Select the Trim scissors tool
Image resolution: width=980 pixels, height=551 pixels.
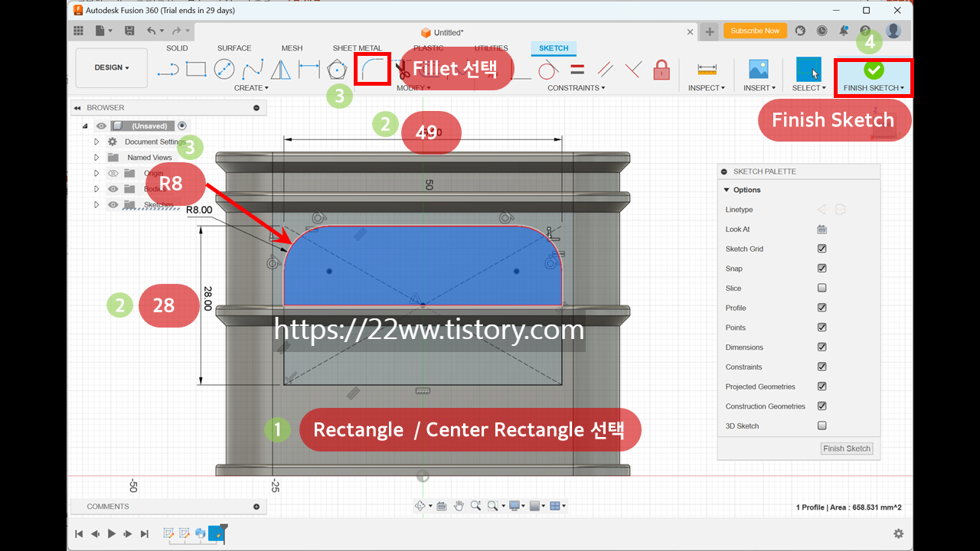click(403, 70)
